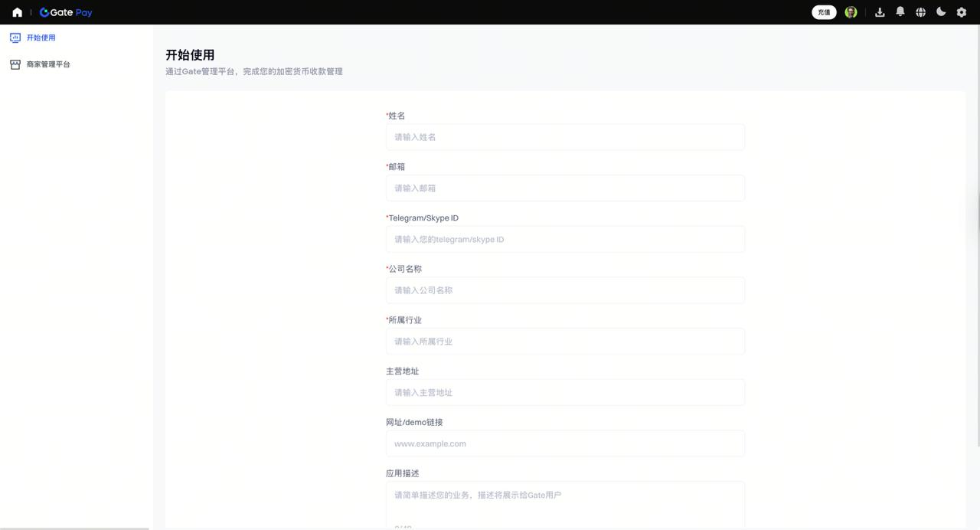Click the Gate Pay logo
980x530 pixels.
[x=66, y=12]
